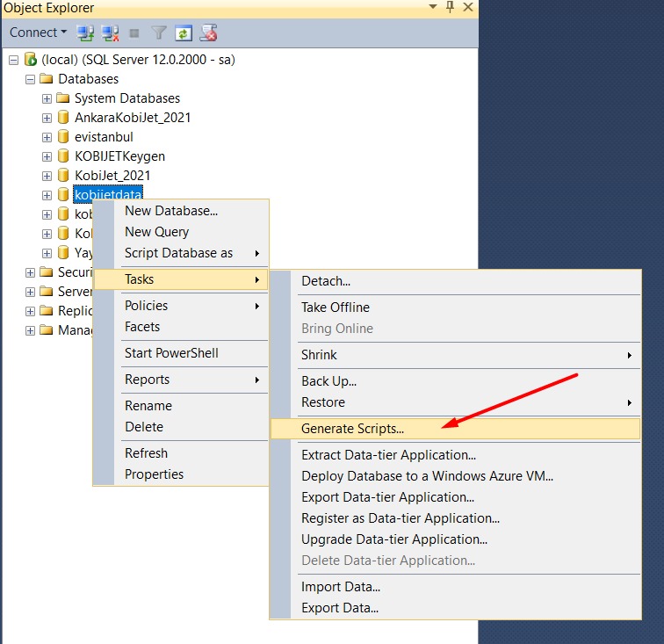Choose Import Data...
Screen dimensions: 664x644
tap(455, 587)
